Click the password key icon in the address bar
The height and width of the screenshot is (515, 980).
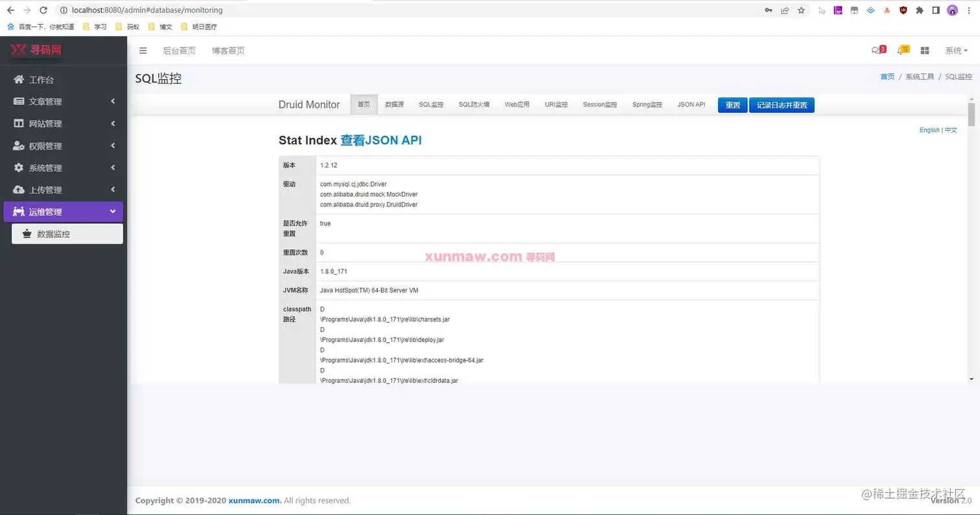(x=769, y=10)
